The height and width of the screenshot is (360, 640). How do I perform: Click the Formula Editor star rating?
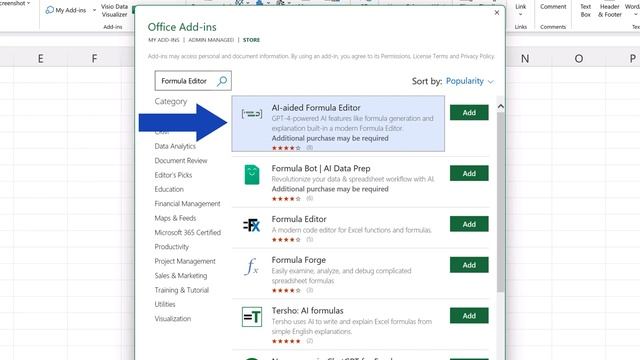tap(286, 240)
